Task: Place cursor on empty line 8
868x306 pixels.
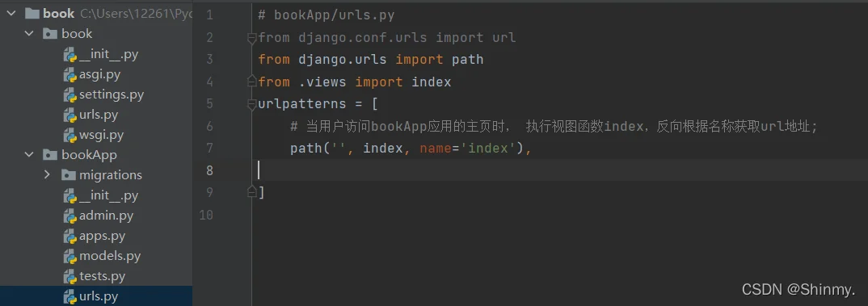Action: pyautogui.click(x=559, y=170)
